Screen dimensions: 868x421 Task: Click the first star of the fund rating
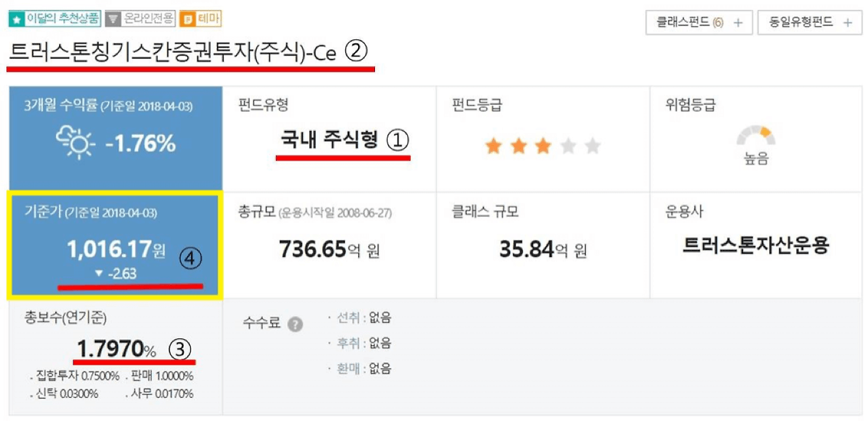[x=493, y=145]
